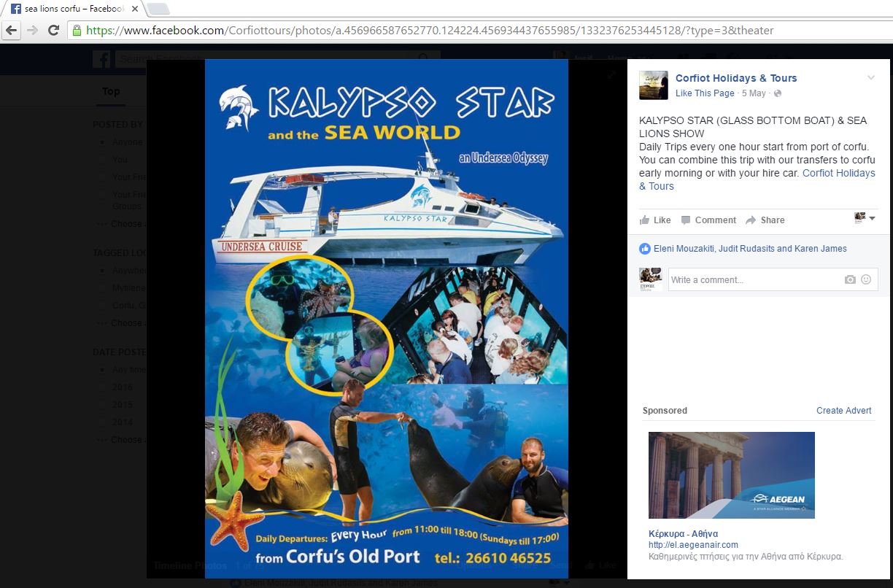Go back using the browser back arrow

[11, 31]
